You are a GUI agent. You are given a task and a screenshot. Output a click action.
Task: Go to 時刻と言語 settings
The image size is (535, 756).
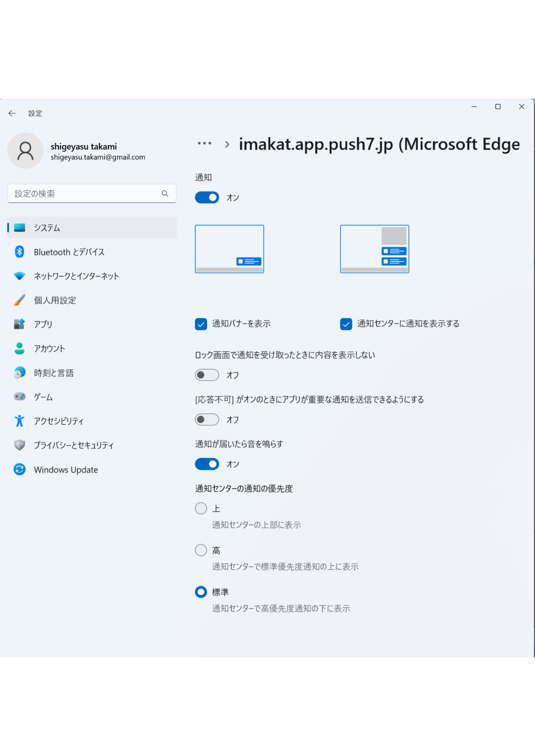(54, 373)
